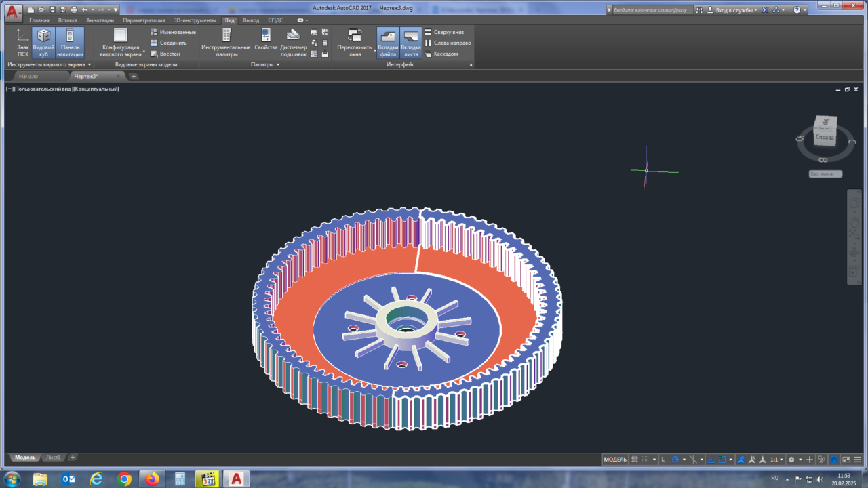Switch to Вывод ribbon tab
868x488 pixels.
(x=251, y=20)
